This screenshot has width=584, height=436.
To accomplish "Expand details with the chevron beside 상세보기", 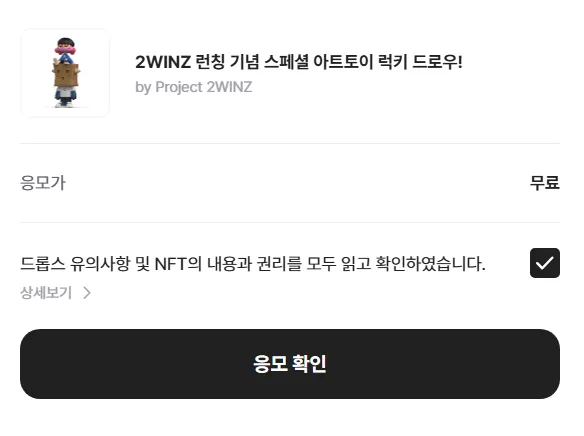I will click(87, 293).
